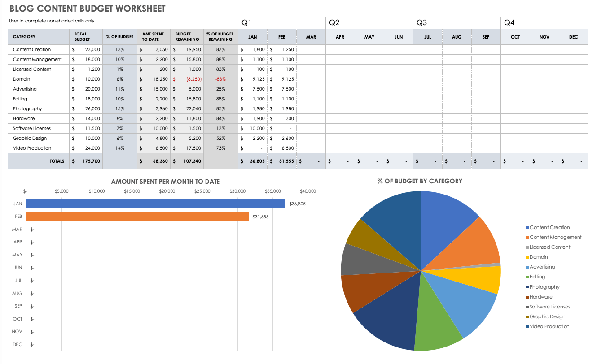Click the Amt Spent To Date header
This screenshot has width=597, height=364.
click(153, 37)
